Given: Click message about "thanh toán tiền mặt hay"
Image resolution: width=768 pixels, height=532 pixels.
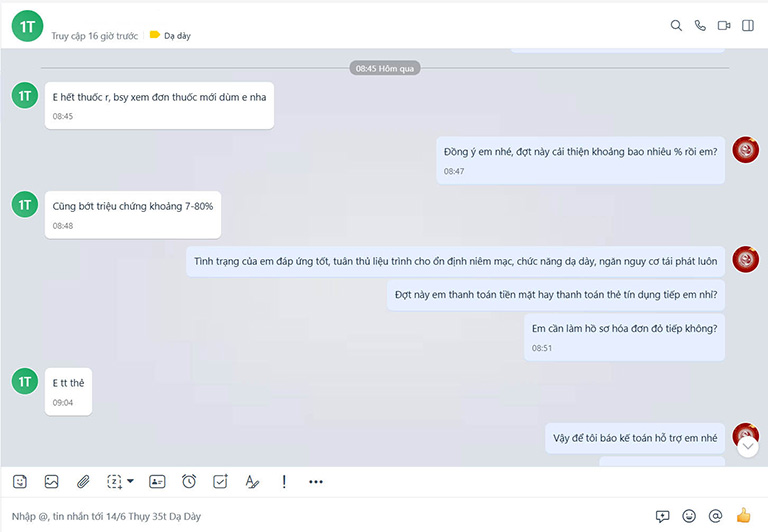Looking at the screenshot, I should [556, 295].
